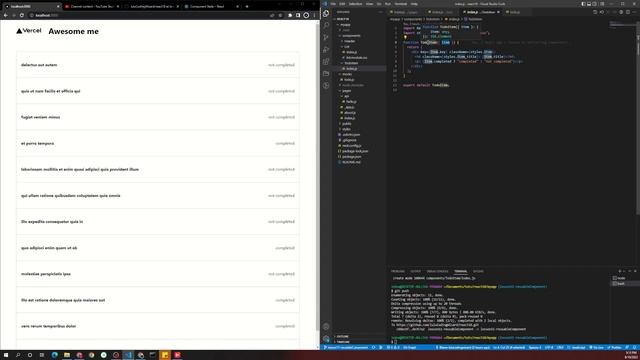Click the editor minimap
The width and height of the screenshot is (640, 360).
(x=622, y=24)
